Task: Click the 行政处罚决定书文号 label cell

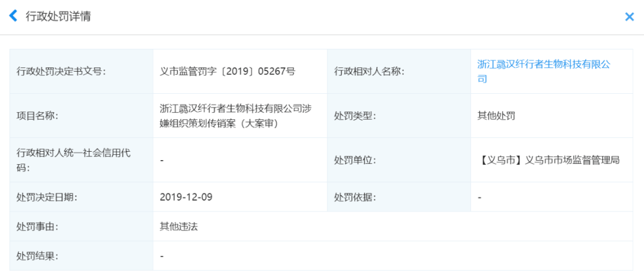Action: pyautogui.click(x=61, y=72)
